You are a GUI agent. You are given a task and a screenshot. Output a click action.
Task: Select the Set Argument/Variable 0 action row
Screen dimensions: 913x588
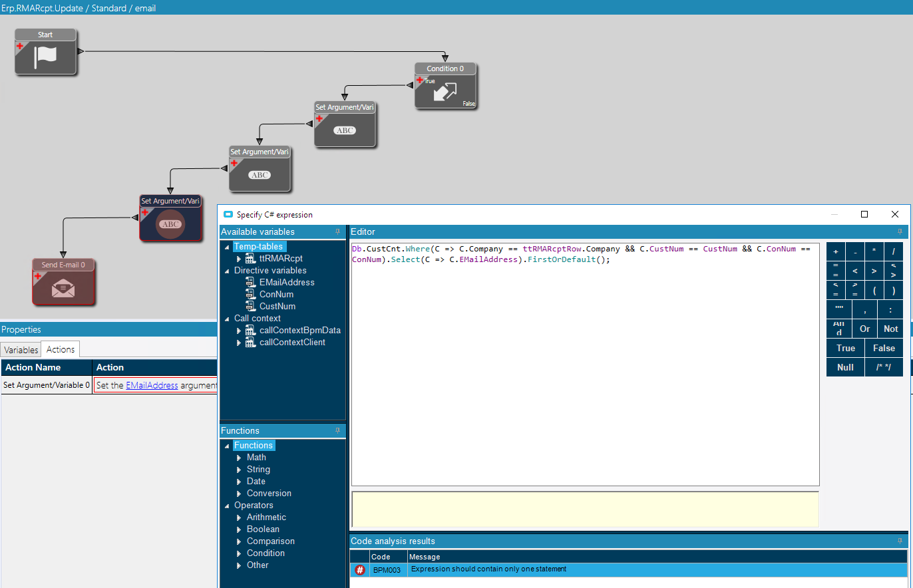click(109, 385)
